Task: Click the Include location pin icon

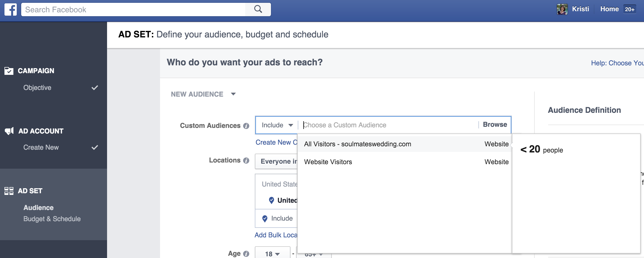Action: pyautogui.click(x=265, y=219)
